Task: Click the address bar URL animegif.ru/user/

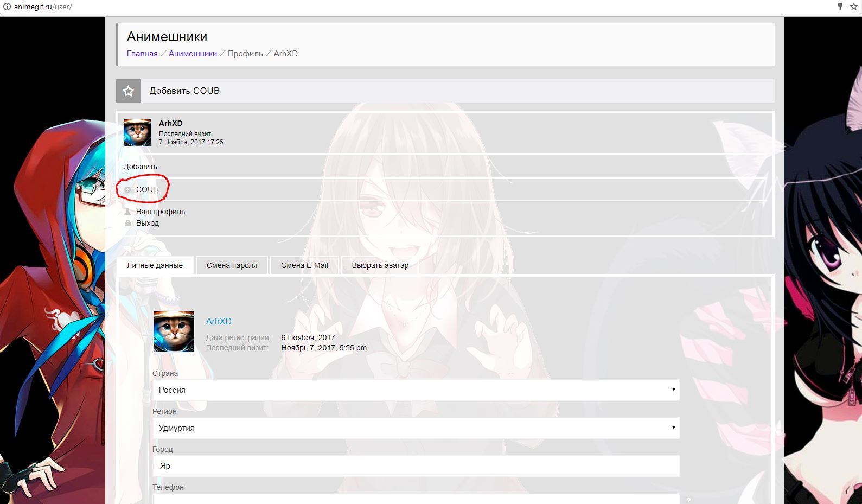Action: (43, 7)
